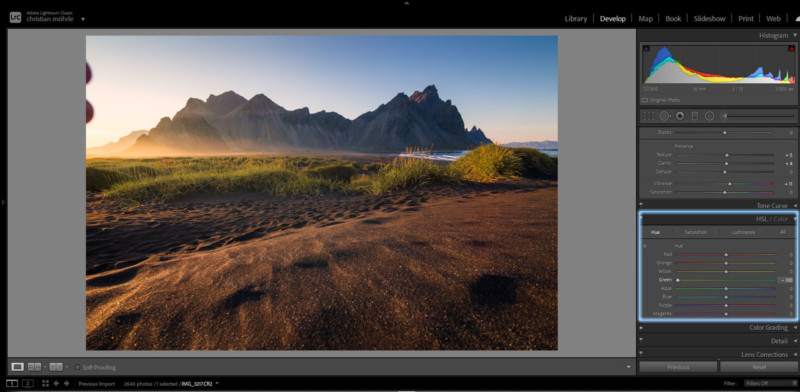Switch to Loupe view mode icon
This screenshot has height=392, width=800.
[17, 367]
